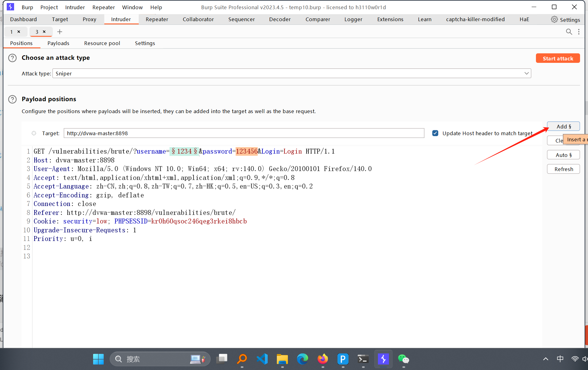Switch to the Learn tab
The height and width of the screenshot is (370, 588).
pos(424,19)
